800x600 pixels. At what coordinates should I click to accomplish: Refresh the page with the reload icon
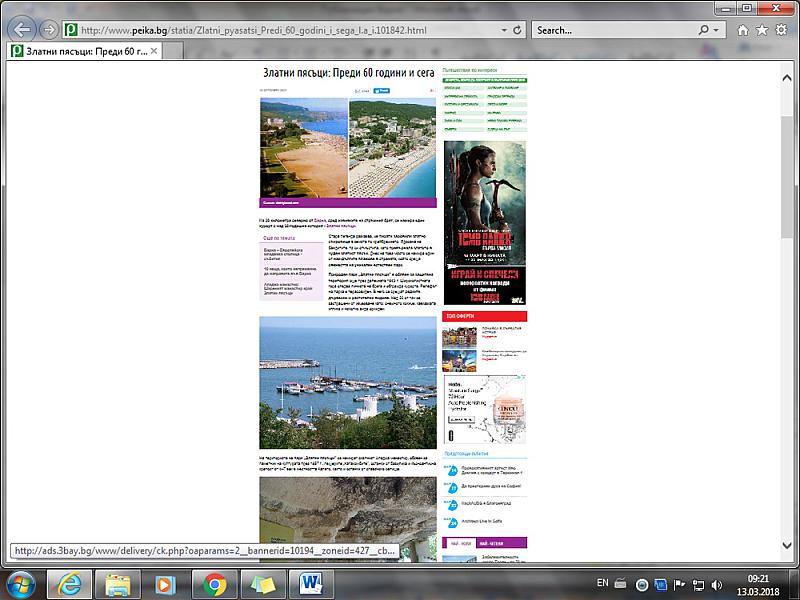[518, 30]
